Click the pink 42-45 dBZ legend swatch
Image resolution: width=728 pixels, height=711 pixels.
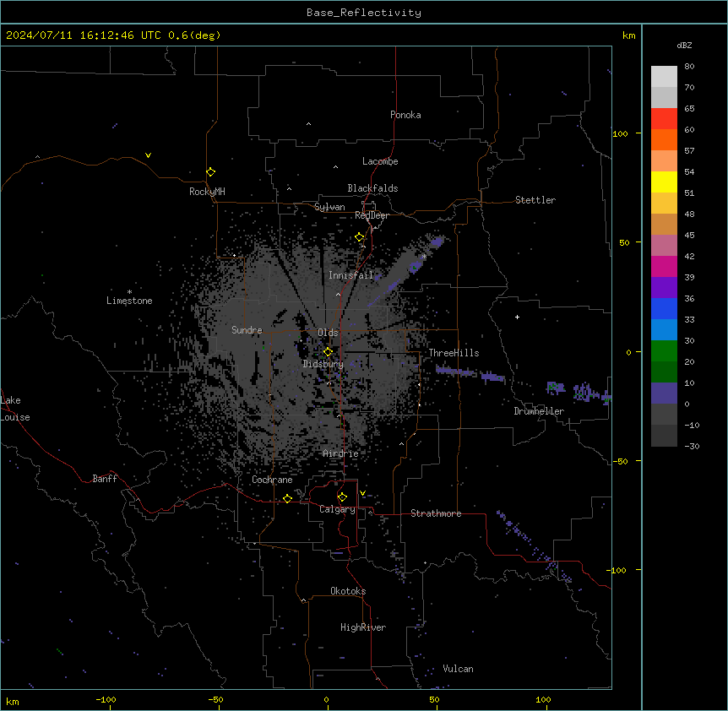664,246
